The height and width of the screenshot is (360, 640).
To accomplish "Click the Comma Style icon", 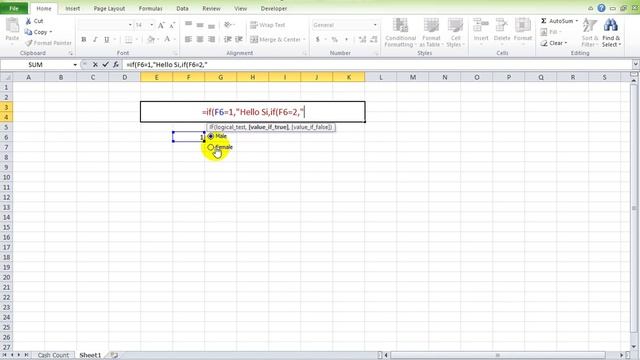I will click(x=347, y=40).
